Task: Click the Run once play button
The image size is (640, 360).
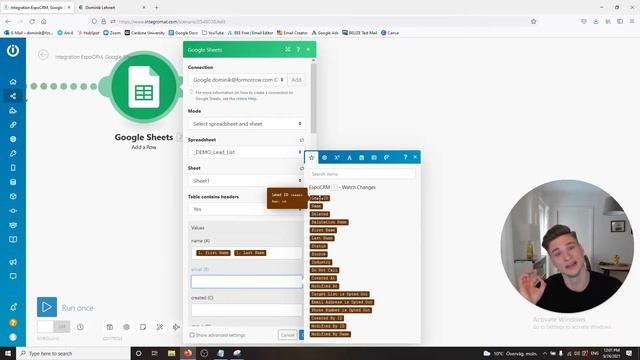Action: click(47, 307)
